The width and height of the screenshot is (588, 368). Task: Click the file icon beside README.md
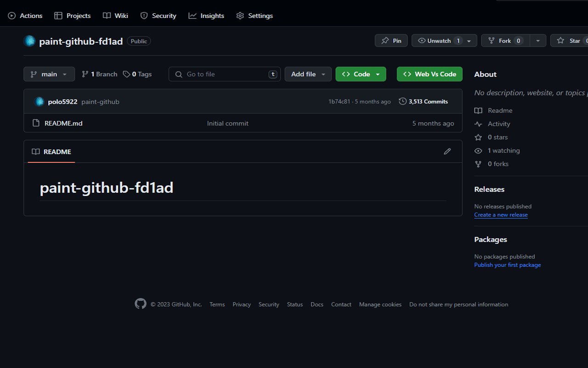pos(36,123)
